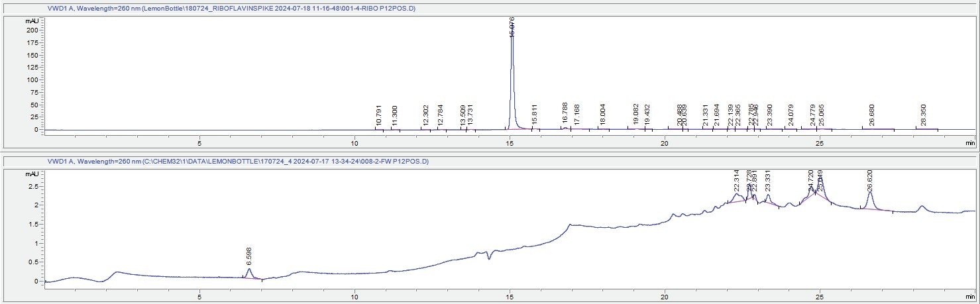Click the 18.004 retention time label
980x304 pixels.
pyautogui.click(x=603, y=115)
